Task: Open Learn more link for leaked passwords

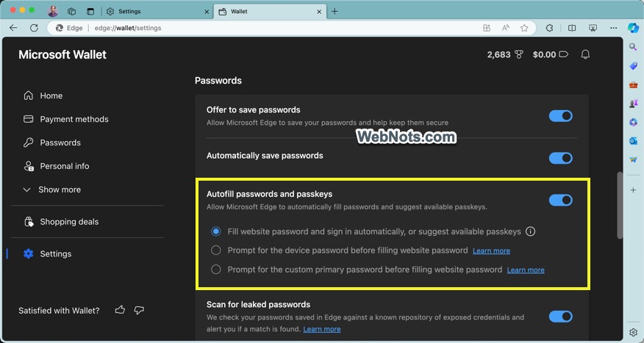Action: (x=322, y=329)
